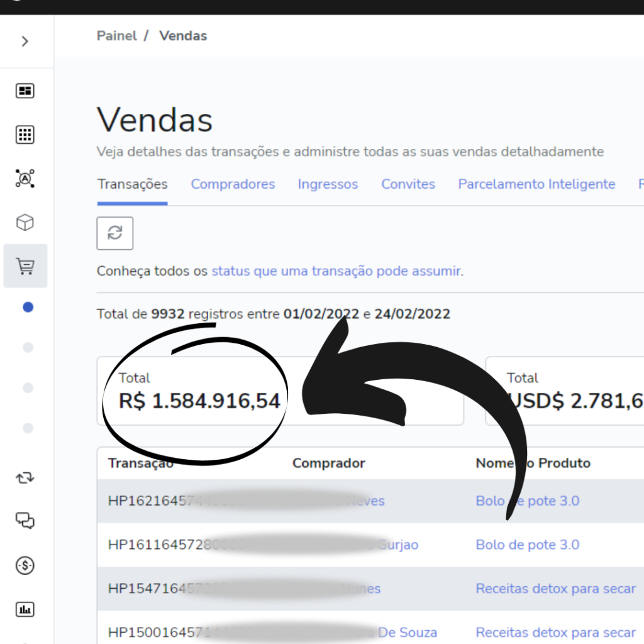Viewport: 644px width, 644px height.
Task: Click the grid apps icon in sidebar
Action: pos(25,135)
